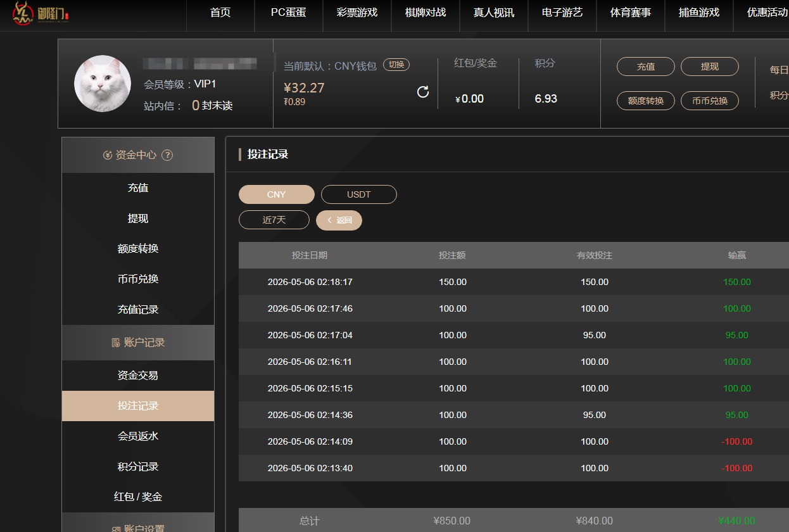This screenshot has height=532, width=789.
Task: Click the 0封未读 inbox messages text
Action: [x=212, y=106]
